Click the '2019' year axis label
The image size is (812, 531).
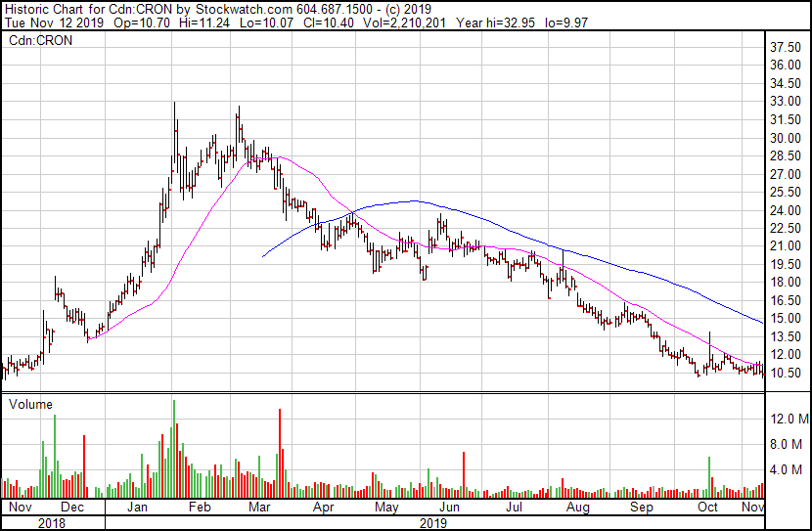tap(433, 523)
